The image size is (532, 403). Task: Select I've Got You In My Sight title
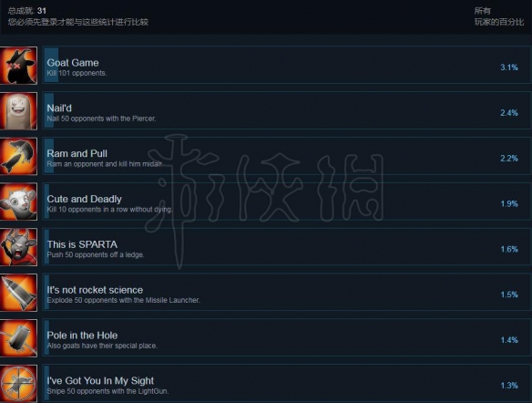[x=100, y=381]
